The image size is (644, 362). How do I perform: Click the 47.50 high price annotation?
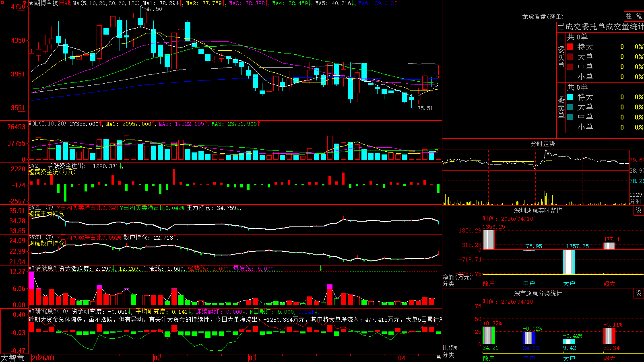click(x=154, y=9)
